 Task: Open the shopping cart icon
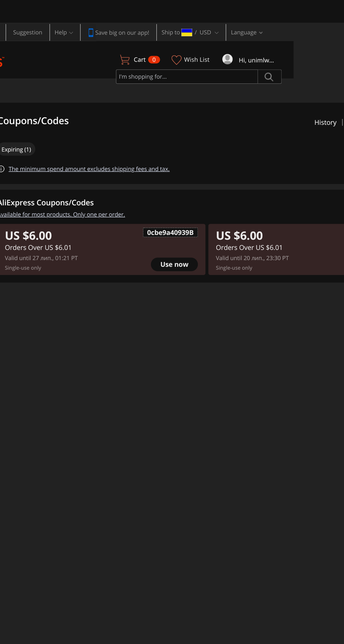(125, 60)
